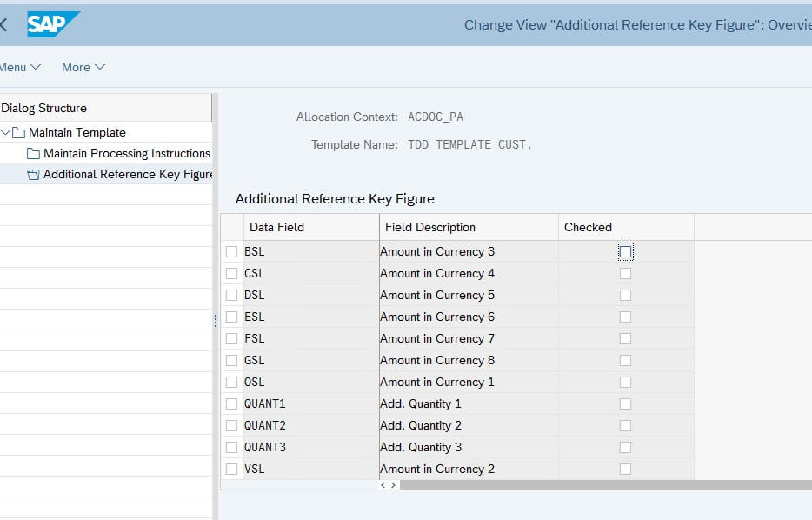This screenshot has width=812, height=520.
Task: Tick Checked box for Amount in Currency 3
Action: (x=626, y=251)
